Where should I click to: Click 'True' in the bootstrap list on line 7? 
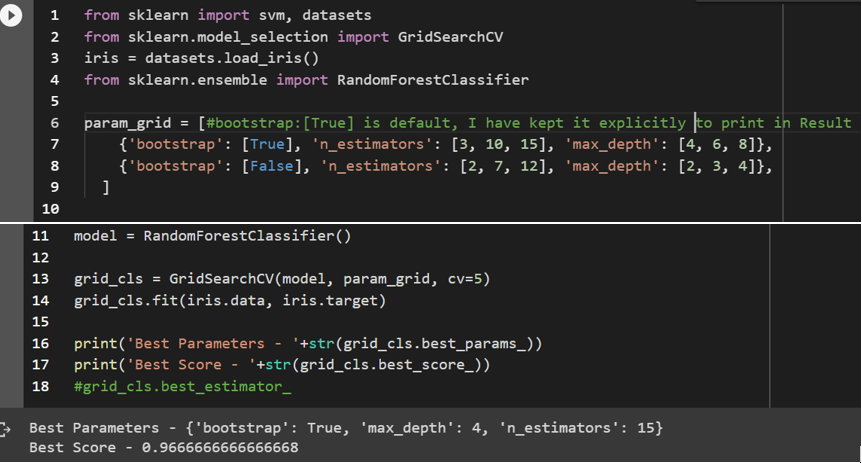click(x=267, y=144)
